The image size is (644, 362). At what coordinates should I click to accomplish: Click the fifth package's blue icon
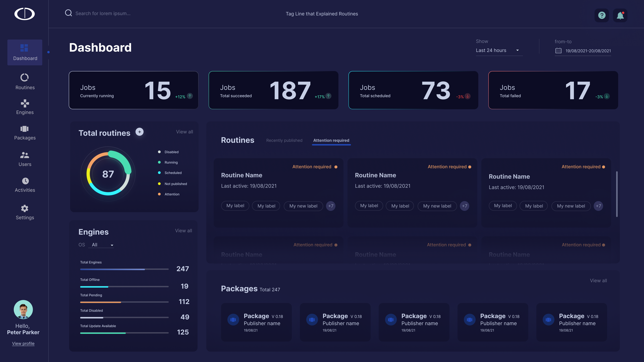click(x=548, y=320)
